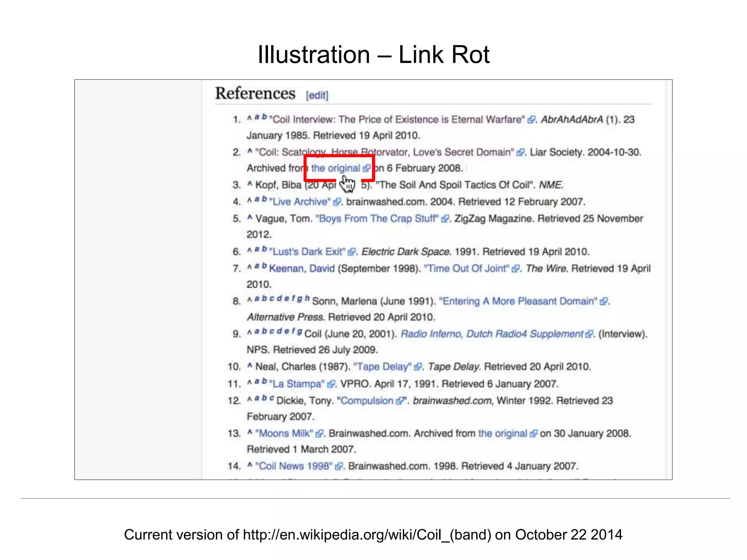Click external-link icon after "Tape Delay" link
The image size is (747, 560).
coord(418,366)
